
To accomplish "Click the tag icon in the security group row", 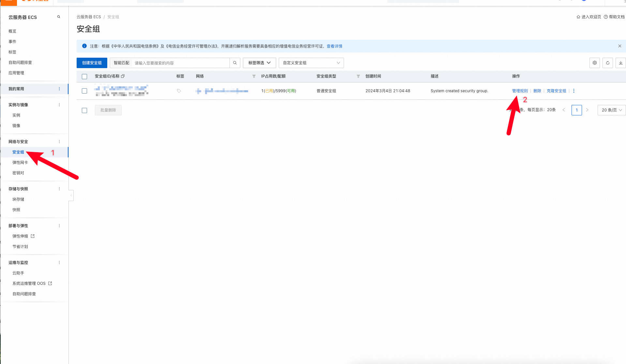I will 179,91.
